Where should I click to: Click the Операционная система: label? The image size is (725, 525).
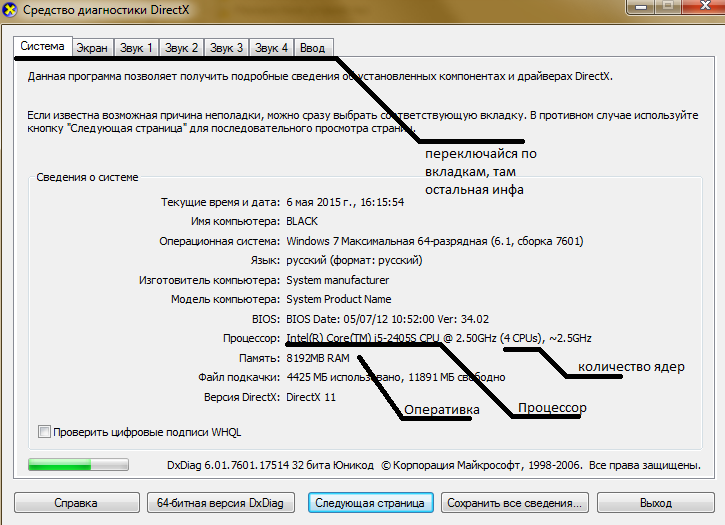[219, 241]
